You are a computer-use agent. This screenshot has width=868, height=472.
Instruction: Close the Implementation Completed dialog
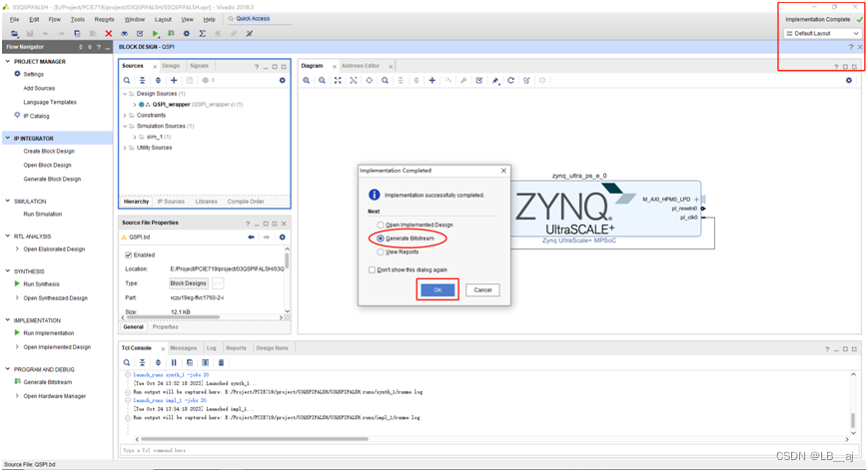click(x=503, y=171)
